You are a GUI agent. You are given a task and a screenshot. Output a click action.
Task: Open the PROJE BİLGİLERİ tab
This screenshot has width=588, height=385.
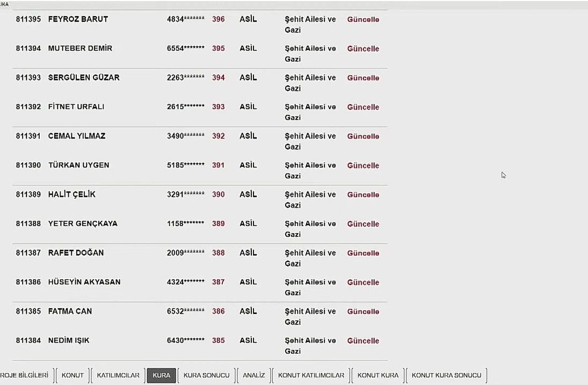(24, 375)
